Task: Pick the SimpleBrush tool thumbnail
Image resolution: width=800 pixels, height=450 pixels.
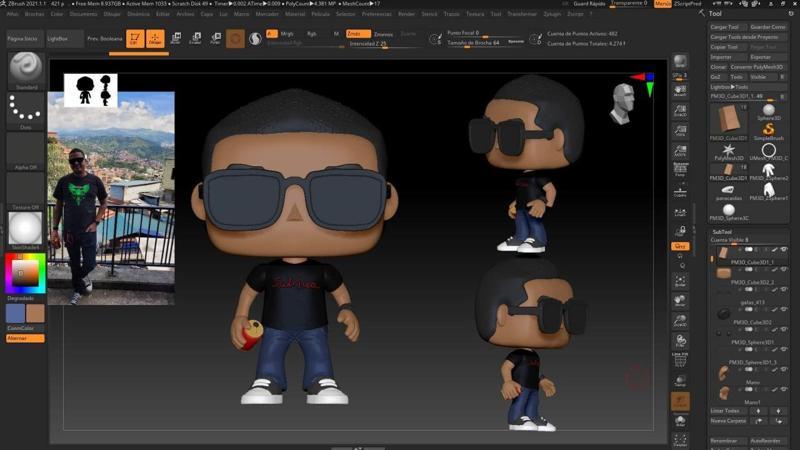Action: pos(769,130)
